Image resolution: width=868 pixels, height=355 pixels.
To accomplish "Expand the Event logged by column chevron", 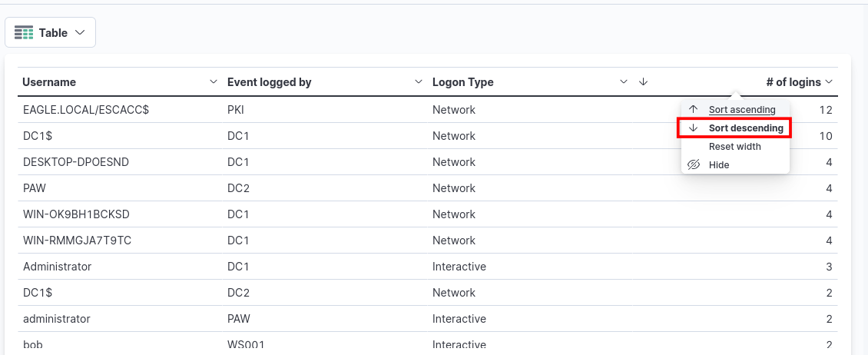I will coord(419,82).
